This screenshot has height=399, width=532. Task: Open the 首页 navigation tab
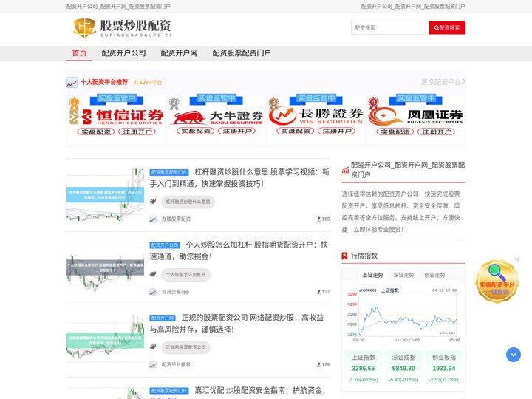79,53
